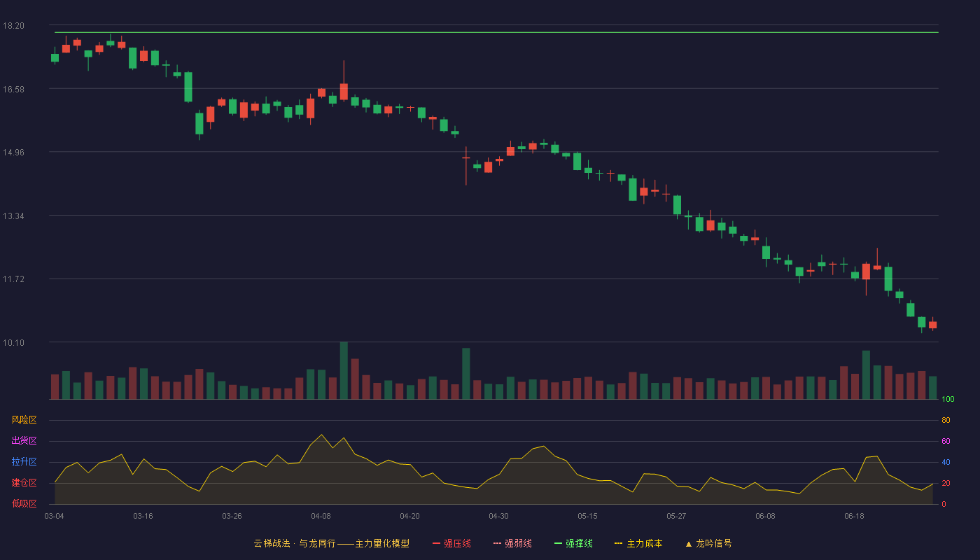The image size is (980, 560).
Task: Click the 出货区 zone label
Action: point(24,441)
